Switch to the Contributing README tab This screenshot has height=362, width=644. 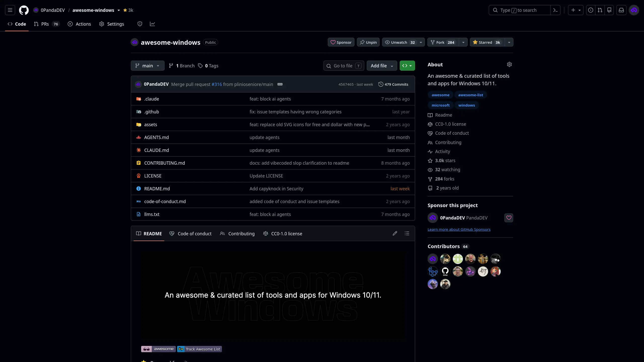pyautogui.click(x=237, y=234)
